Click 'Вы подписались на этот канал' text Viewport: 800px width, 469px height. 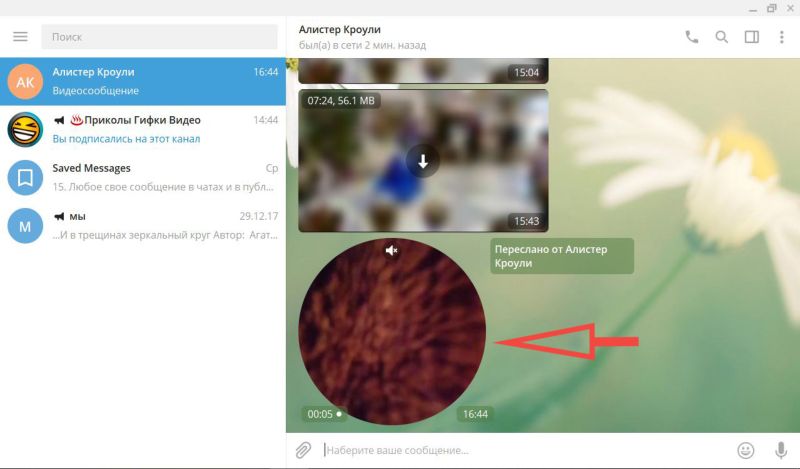click(126, 139)
